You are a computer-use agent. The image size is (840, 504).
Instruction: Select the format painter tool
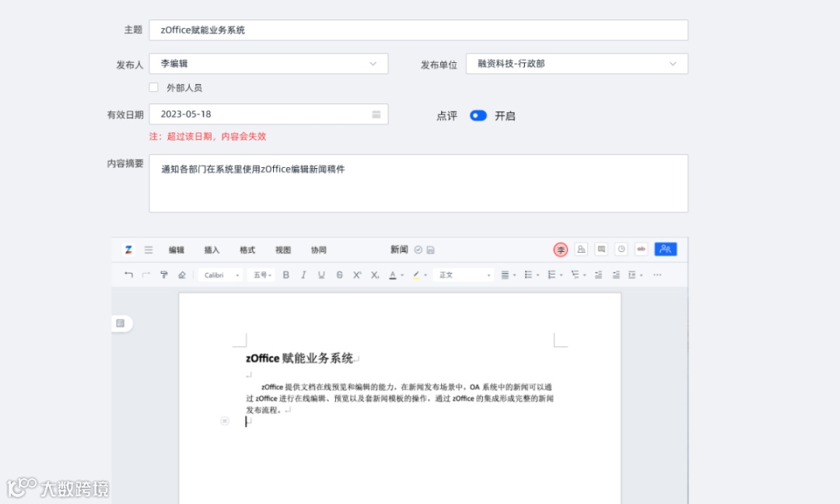point(164,275)
